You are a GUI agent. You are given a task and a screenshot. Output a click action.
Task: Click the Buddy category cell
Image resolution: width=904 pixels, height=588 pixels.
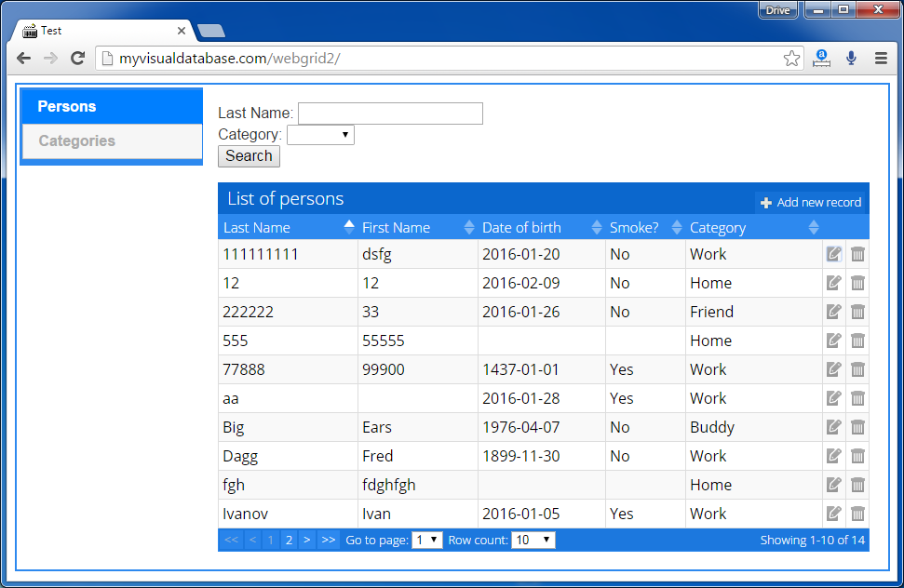pyautogui.click(x=753, y=427)
